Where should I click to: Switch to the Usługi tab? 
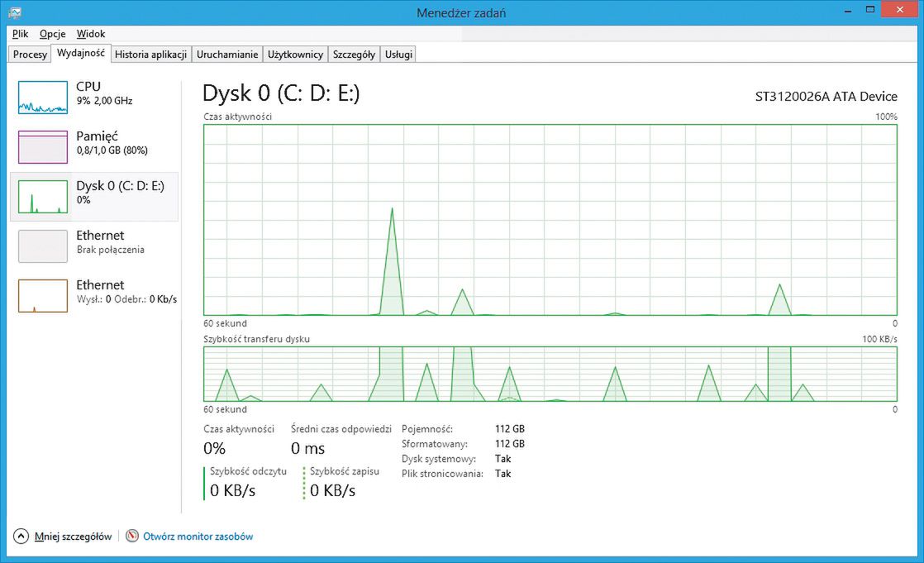click(398, 55)
